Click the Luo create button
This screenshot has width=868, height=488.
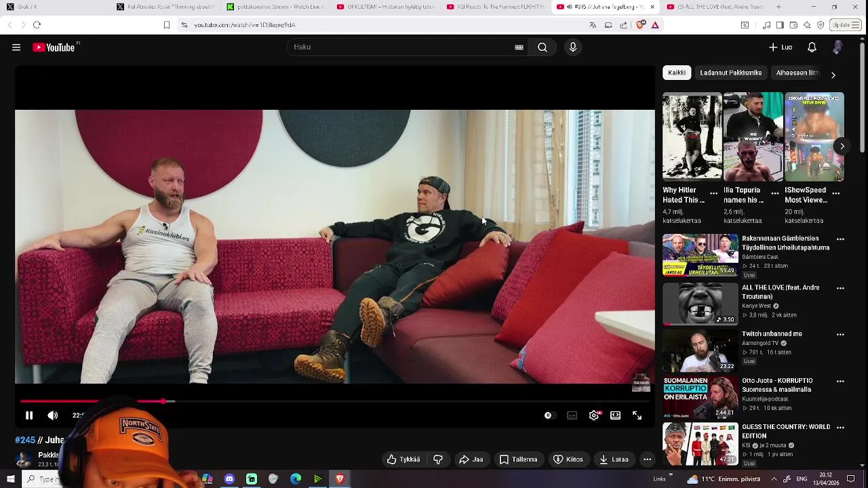pyautogui.click(x=781, y=47)
